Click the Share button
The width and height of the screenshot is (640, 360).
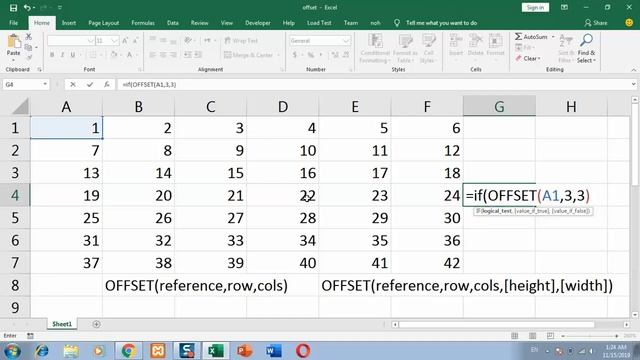tap(596, 23)
